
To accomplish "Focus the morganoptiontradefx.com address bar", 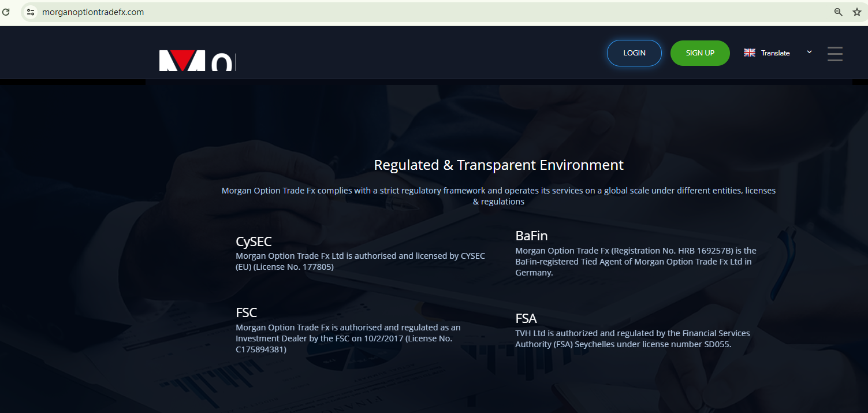I will [x=404, y=12].
